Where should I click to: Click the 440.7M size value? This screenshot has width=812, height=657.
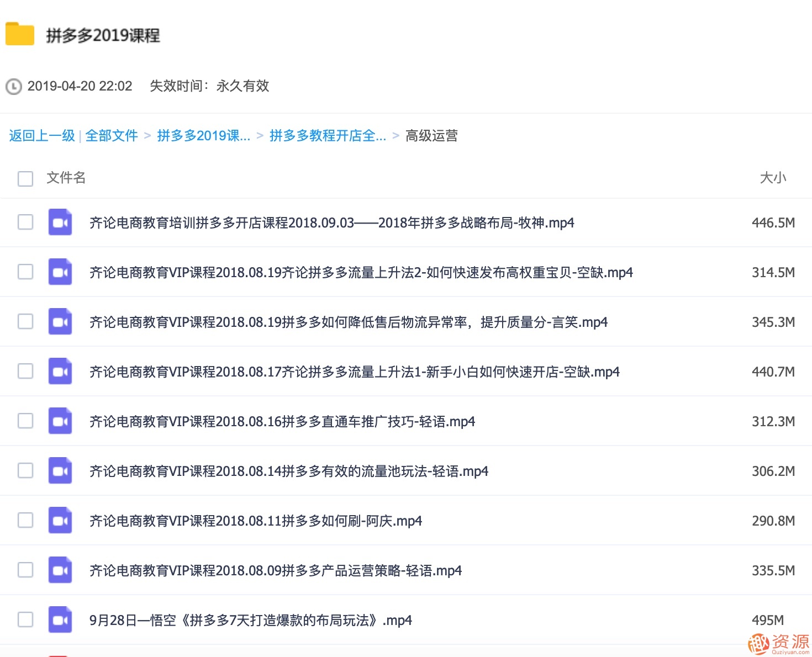click(773, 372)
